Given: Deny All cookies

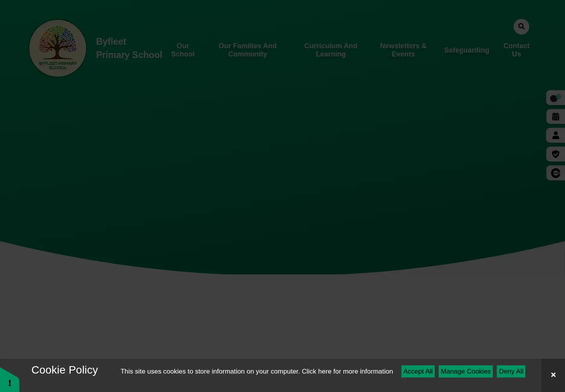Looking at the screenshot, I should (x=511, y=371).
